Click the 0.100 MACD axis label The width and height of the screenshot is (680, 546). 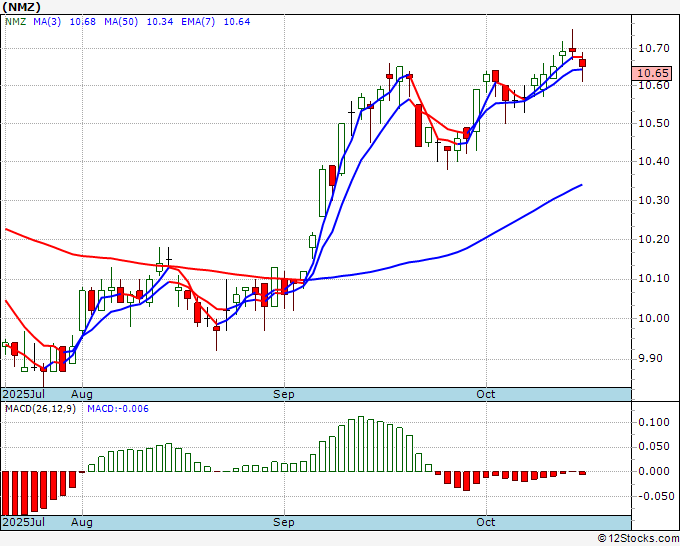coord(654,422)
